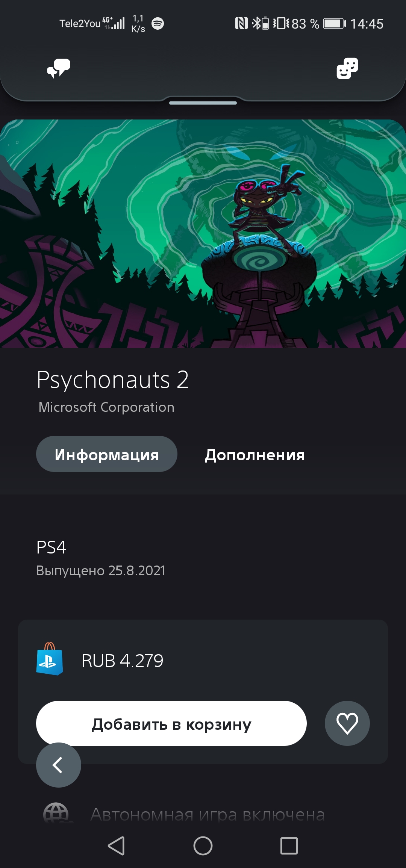Tap the Android back triangle
Screen dimensions: 406x868
pos(117,846)
